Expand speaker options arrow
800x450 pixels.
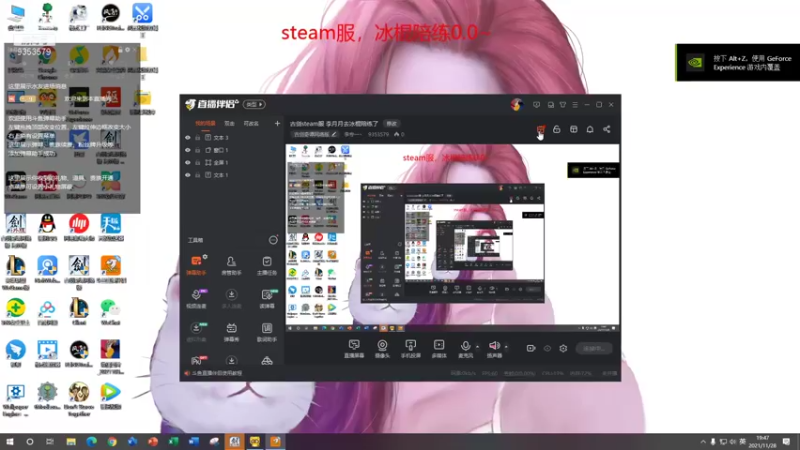point(506,347)
